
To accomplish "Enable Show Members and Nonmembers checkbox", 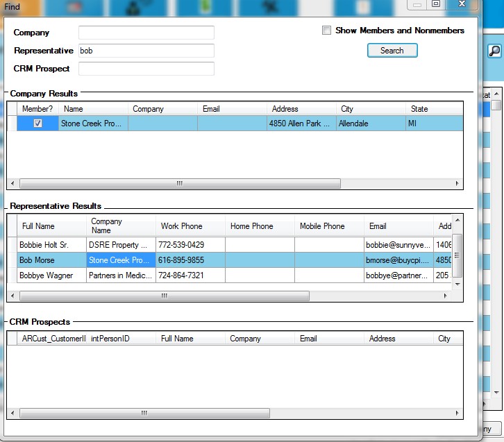I will 326,31.
